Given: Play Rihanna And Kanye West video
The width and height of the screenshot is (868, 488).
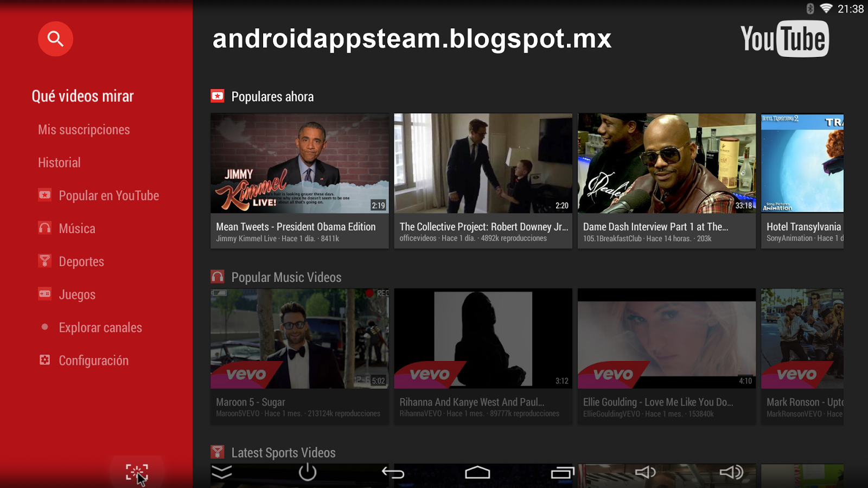Looking at the screenshot, I should (x=483, y=338).
